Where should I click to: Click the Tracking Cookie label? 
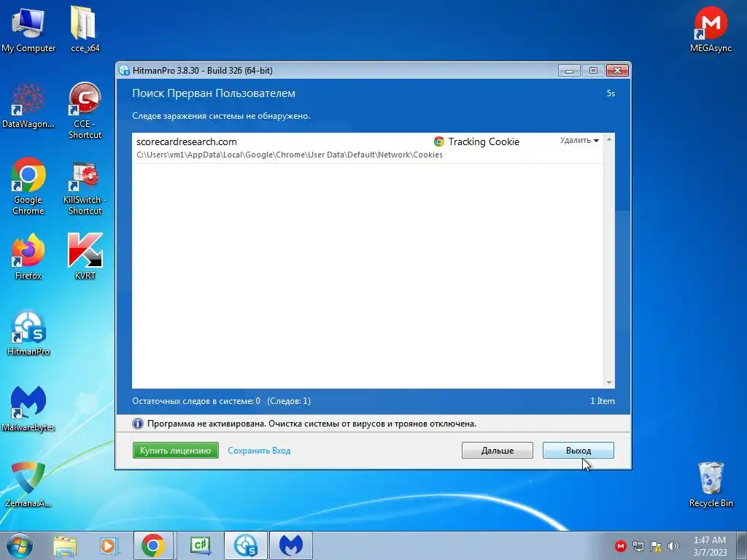click(484, 141)
